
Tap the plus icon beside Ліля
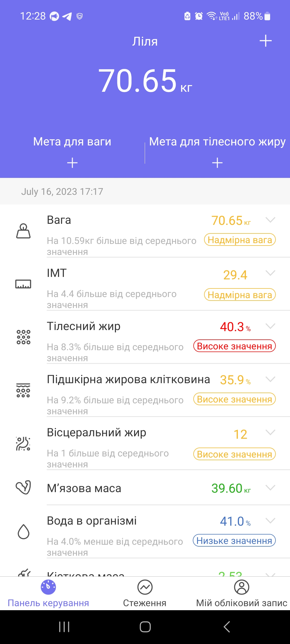(x=266, y=41)
